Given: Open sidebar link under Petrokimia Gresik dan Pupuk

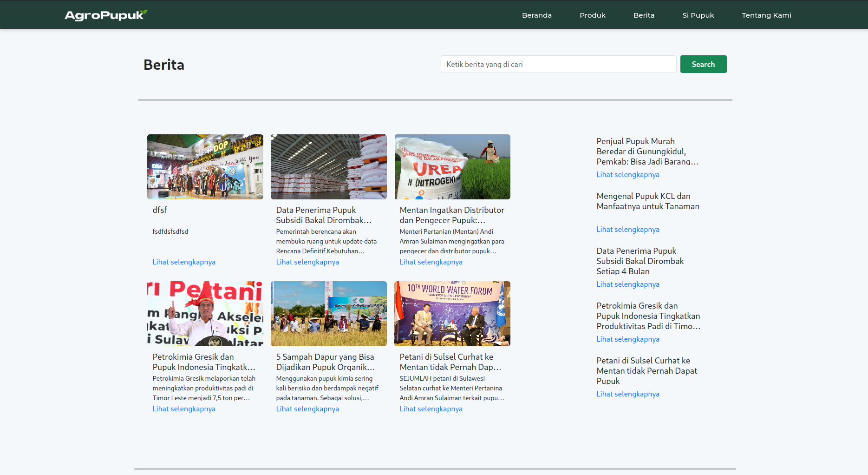Looking at the screenshot, I should [x=628, y=339].
